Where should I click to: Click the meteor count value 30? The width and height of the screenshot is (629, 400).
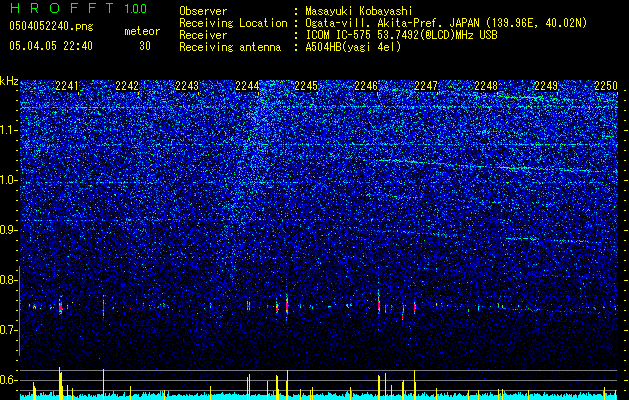145,46
